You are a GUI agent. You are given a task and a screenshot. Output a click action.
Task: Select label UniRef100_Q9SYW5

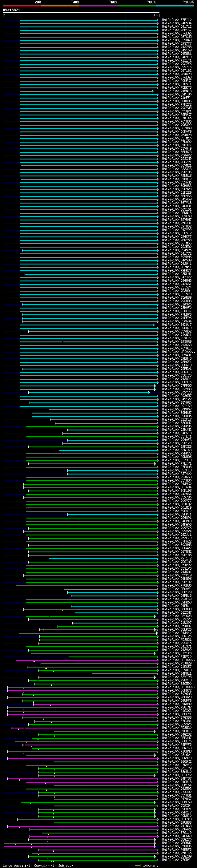(176, 108)
